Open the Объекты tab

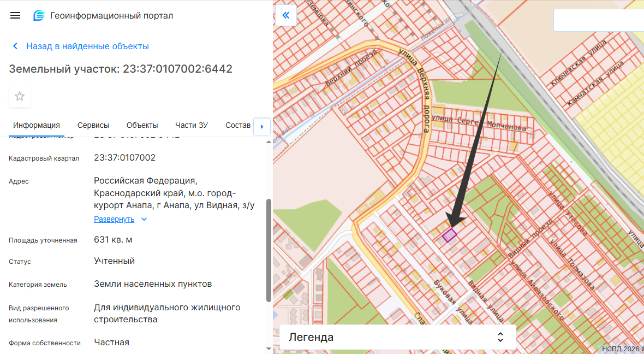pyautogui.click(x=142, y=125)
